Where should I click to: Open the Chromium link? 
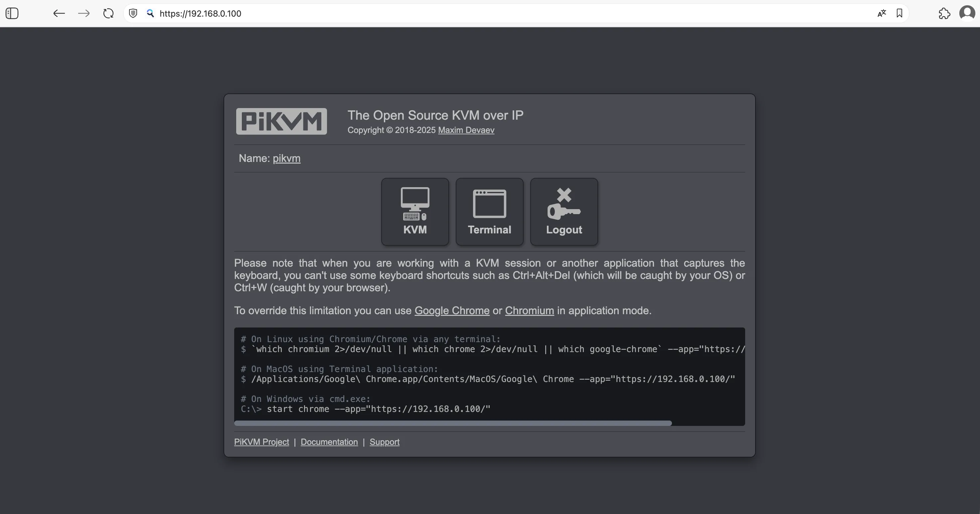click(529, 311)
